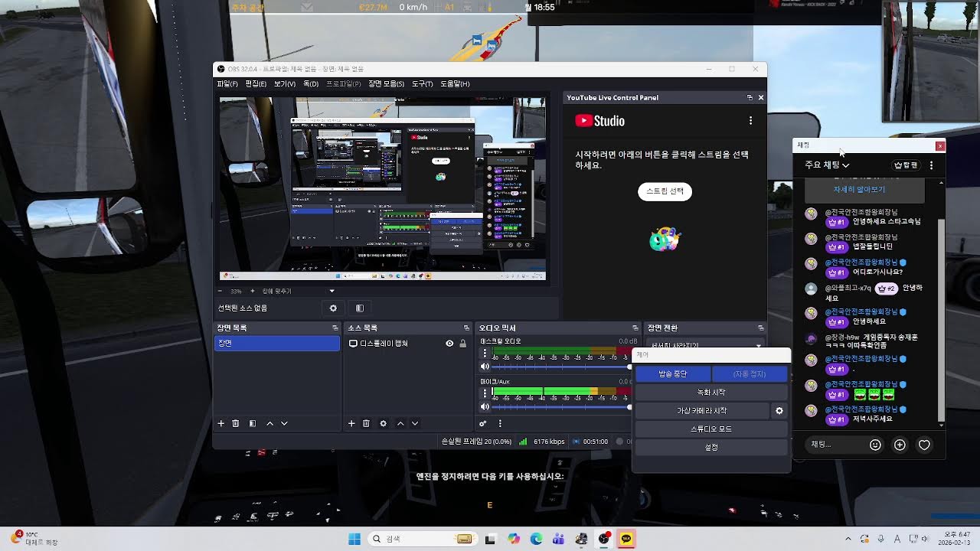The height and width of the screenshot is (551, 980).
Task: Mute the 데스크탑 오디오 speaker icon
Action: (485, 367)
